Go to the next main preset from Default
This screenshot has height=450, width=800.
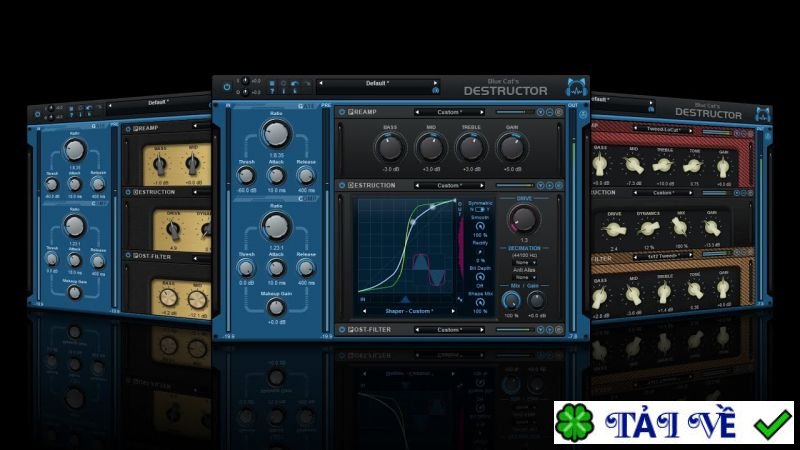coord(435,83)
